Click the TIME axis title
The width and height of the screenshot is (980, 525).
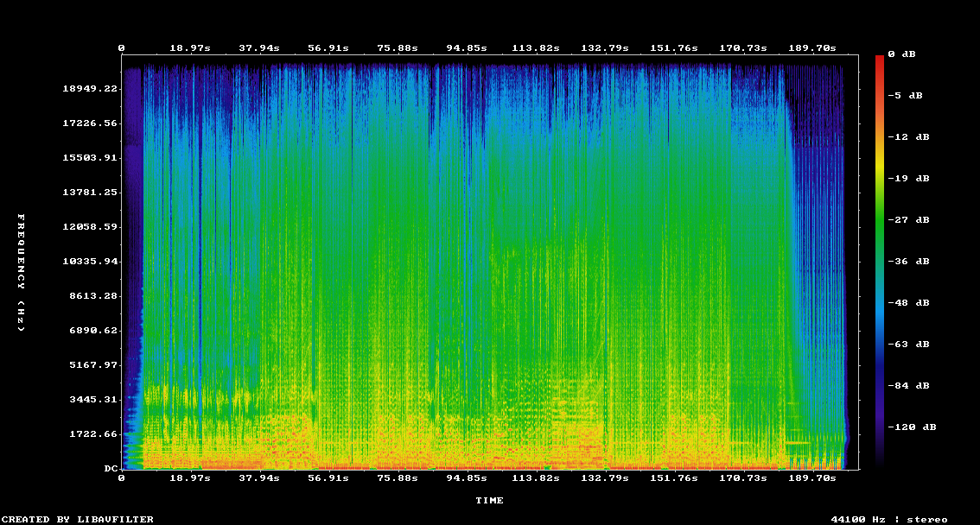[489, 500]
